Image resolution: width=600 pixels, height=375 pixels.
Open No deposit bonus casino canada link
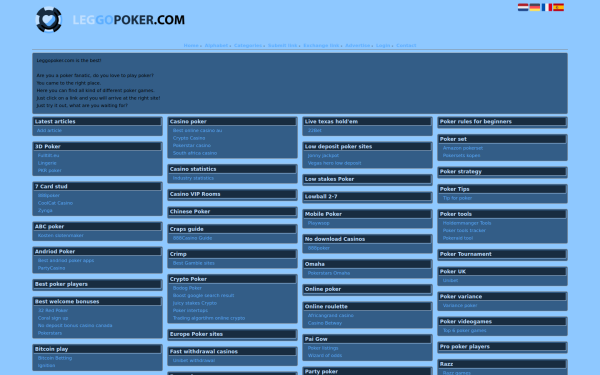75,326
